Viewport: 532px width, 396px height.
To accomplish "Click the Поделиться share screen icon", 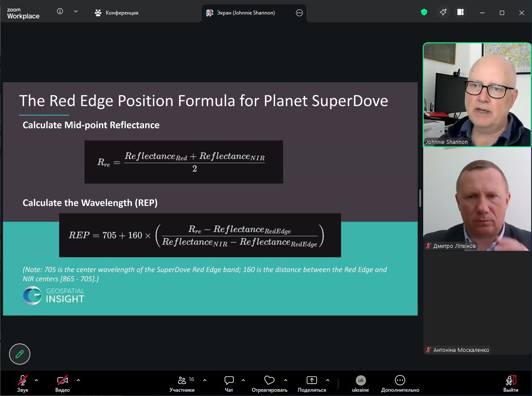I will (312, 384).
